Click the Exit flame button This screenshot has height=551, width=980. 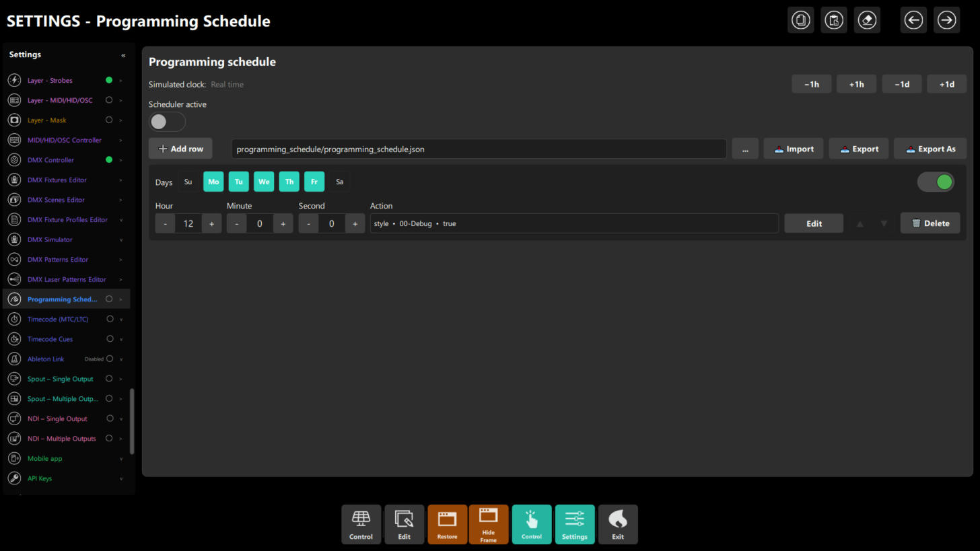[x=618, y=525]
